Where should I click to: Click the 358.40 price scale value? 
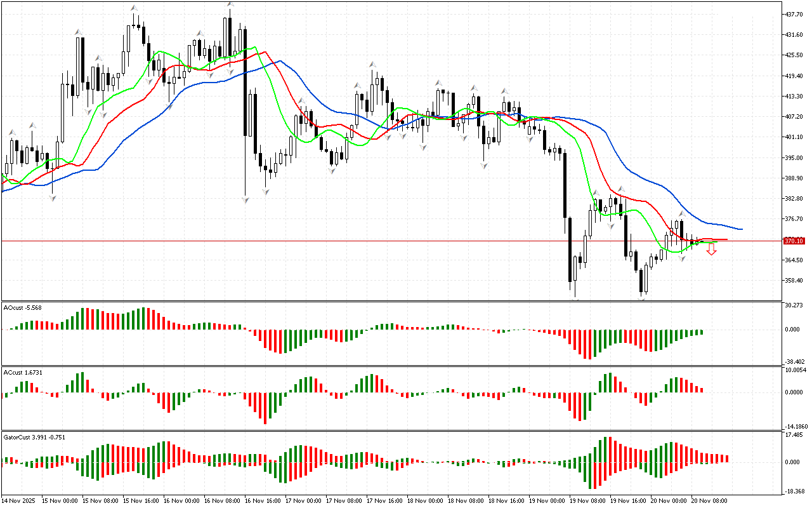[x=794, y=281]
